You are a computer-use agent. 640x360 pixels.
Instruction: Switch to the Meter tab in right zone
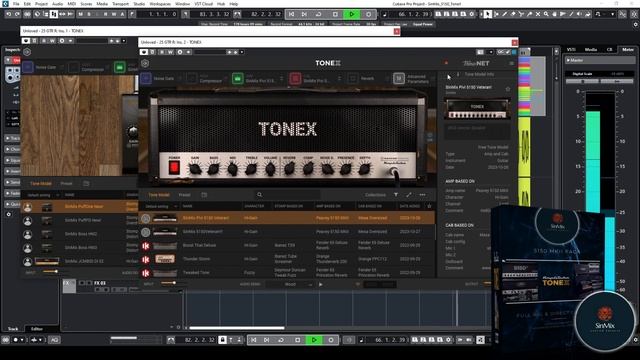click(x=628, y=50)
